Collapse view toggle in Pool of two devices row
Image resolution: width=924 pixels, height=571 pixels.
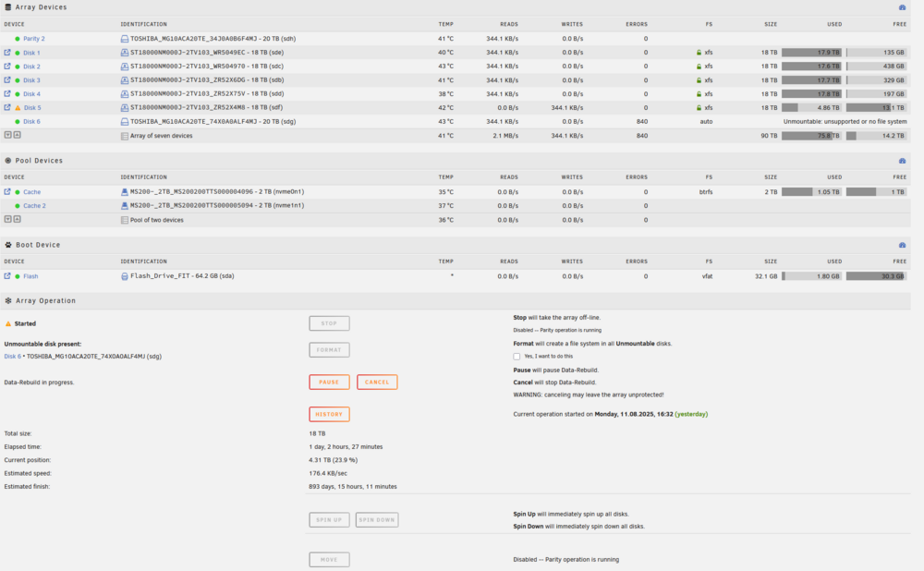coord(7,219)
